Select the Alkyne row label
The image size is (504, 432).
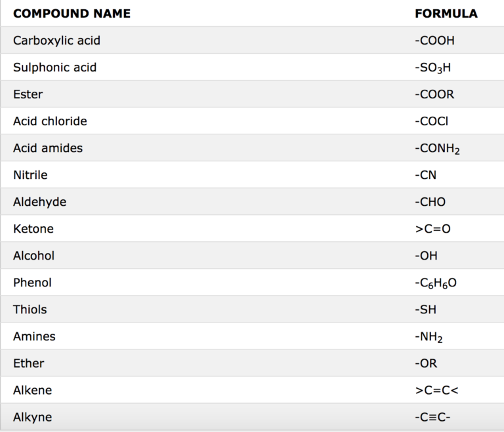pos(32,418)
